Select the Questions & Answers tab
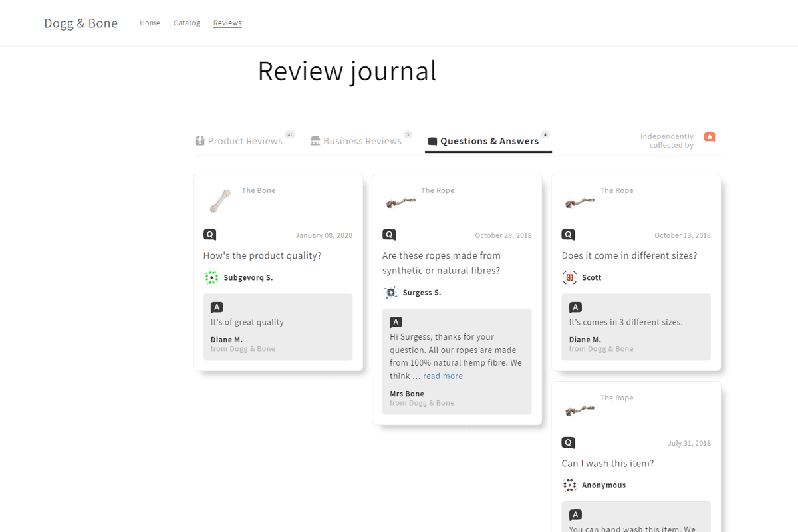The height and width of the screenshot is (532, 798). (x=488, y=140)
